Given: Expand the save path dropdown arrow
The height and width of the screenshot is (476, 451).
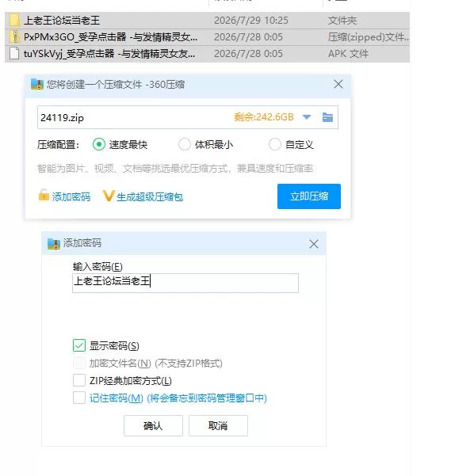Looking at the screenshot, I should [307, 117].
